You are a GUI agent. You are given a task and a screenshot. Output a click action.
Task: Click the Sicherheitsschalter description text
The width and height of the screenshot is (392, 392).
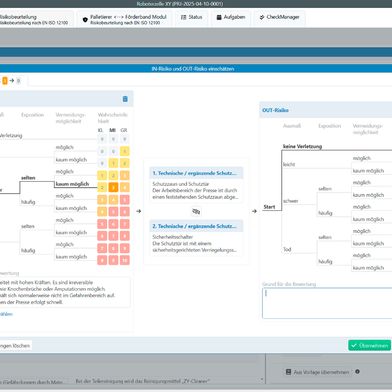click(196, 243)
